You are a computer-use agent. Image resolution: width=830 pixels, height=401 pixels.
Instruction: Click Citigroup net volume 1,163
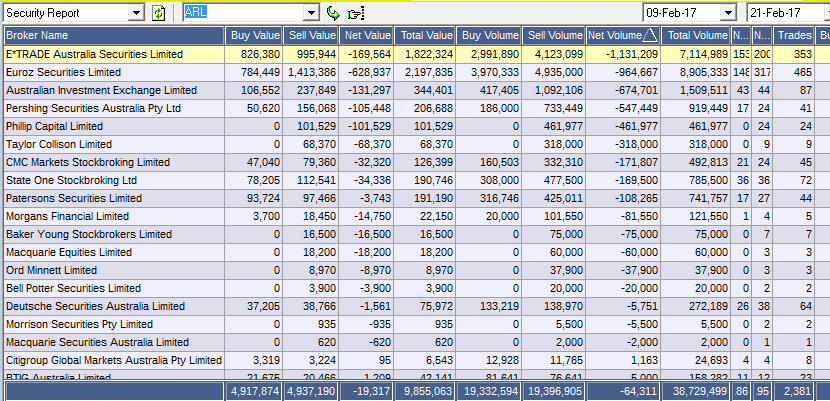point(646,360)
